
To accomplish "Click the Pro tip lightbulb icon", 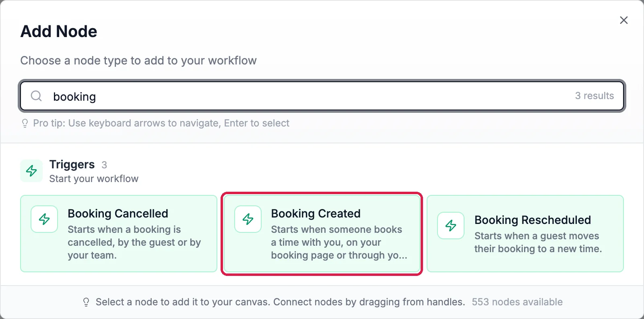I will tap(25, 123).
